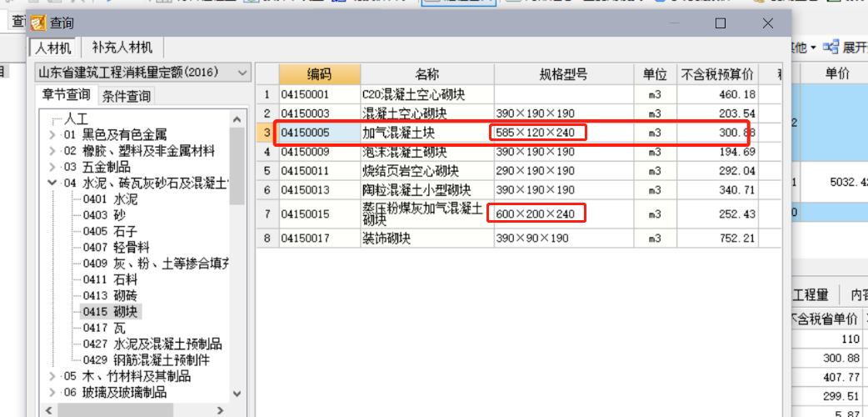Click the 单位 column header
868x417 pixels.
655,74
